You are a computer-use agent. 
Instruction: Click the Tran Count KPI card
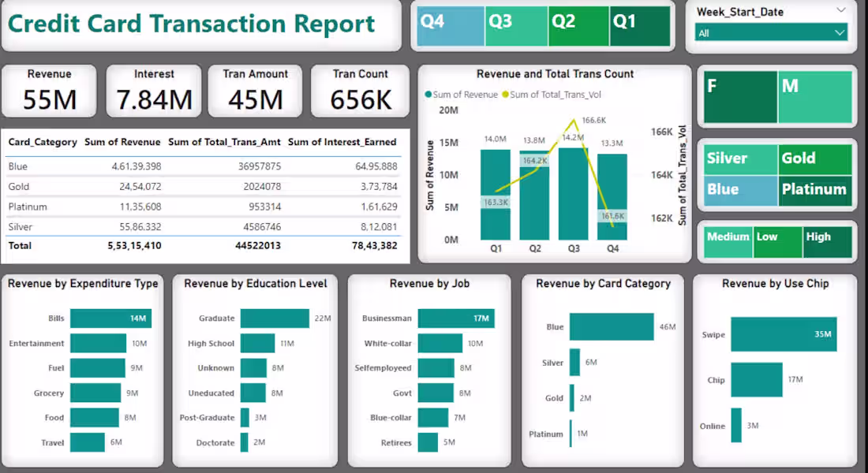pyautogui.click(x=360, y=89)
